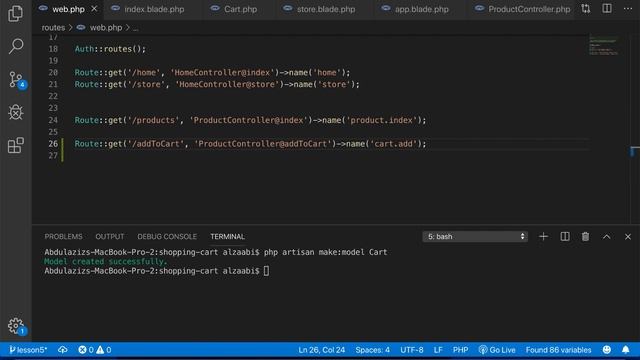
Task: Open the feedback smiley icon
Action: coord(607,350)
